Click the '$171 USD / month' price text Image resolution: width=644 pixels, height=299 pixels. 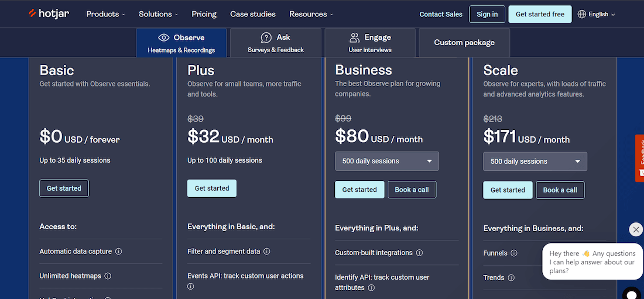[x=526, y=137]
